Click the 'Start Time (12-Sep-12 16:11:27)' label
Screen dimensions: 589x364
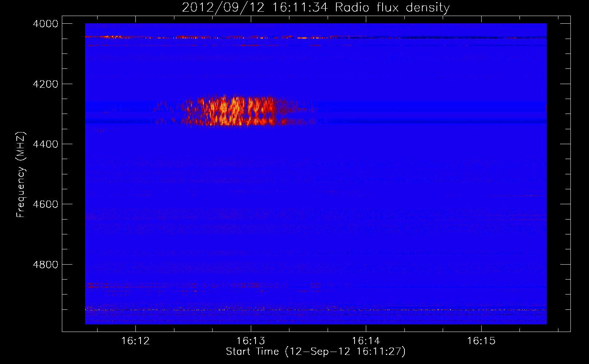pyautogui.click(x=316, y=352)
